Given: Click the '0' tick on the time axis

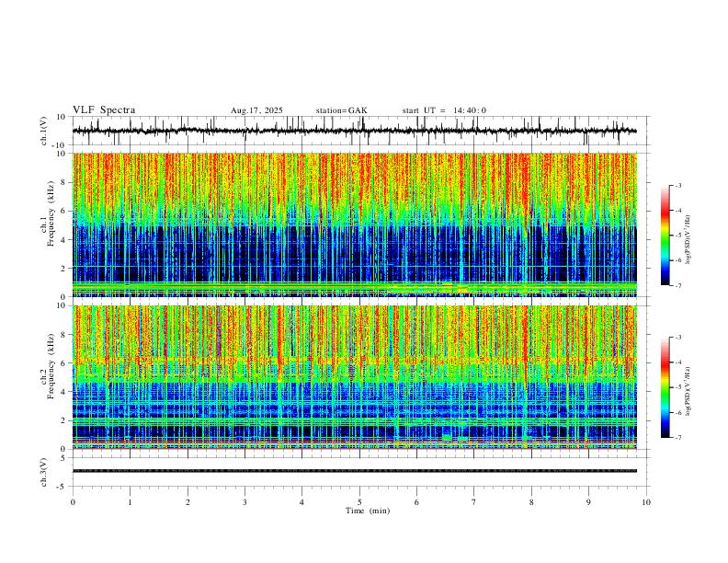Looking at the screenshot, I should click(73, 502).
